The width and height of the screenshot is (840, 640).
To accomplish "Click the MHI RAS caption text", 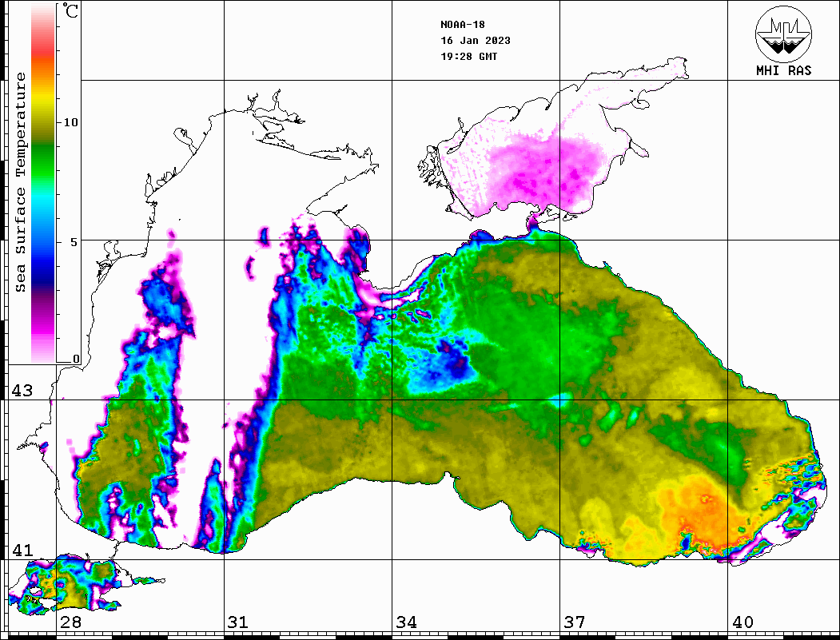I will point(784,70).
